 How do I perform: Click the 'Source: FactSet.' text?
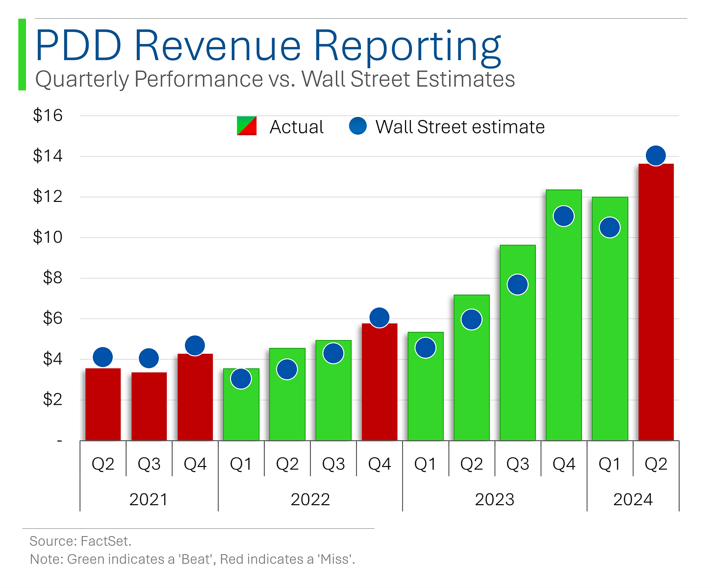[80, 541]
